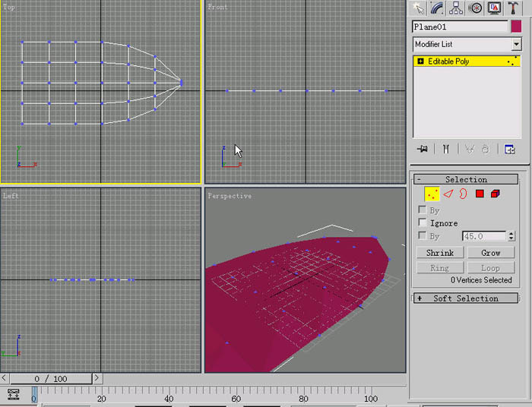Expand the Soft Selection rollout
Image resolution: width=532 pixels, height=407 pixels.
click(466, 298)
